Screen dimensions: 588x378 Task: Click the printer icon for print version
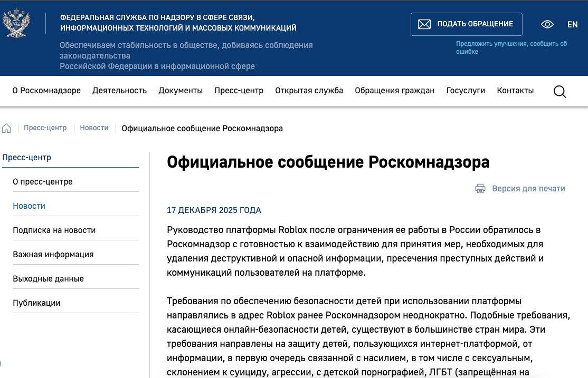pos(480,189)
